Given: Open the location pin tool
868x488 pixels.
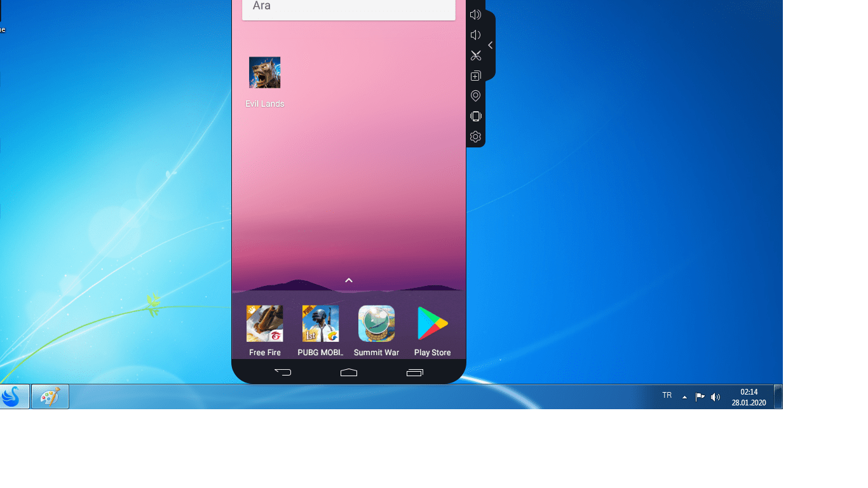Looking at the screenshot, I should pos(475,96).
